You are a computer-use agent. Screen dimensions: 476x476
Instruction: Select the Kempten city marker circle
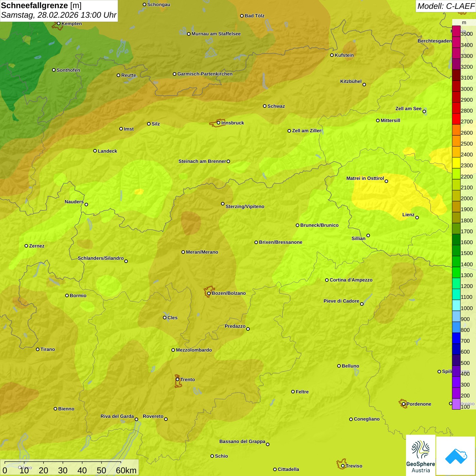point(58,23)
